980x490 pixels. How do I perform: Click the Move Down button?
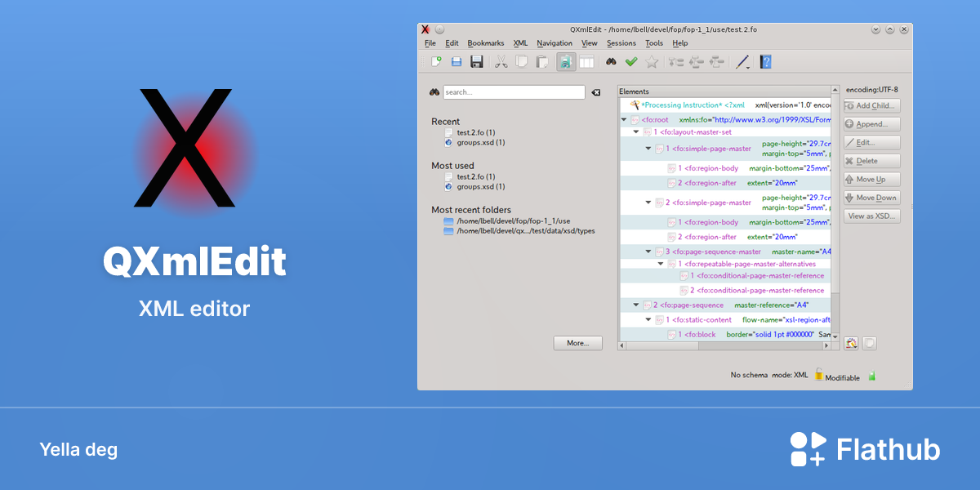point(872,198)
